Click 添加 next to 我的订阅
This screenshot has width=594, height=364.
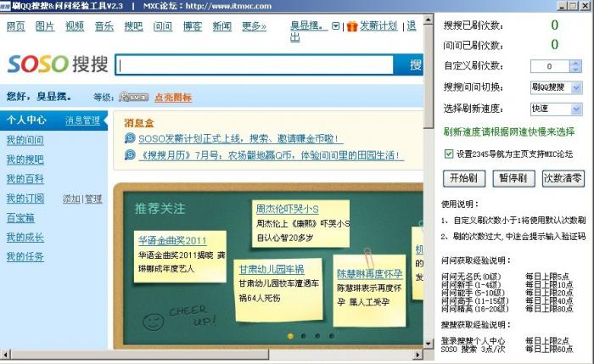[71, 199]
